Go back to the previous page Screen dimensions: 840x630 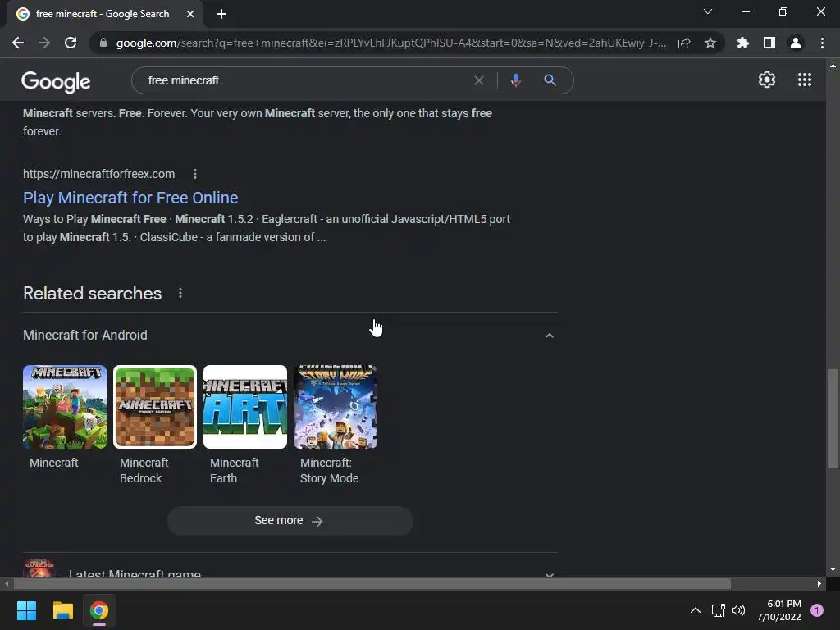[x=18, y=43]
